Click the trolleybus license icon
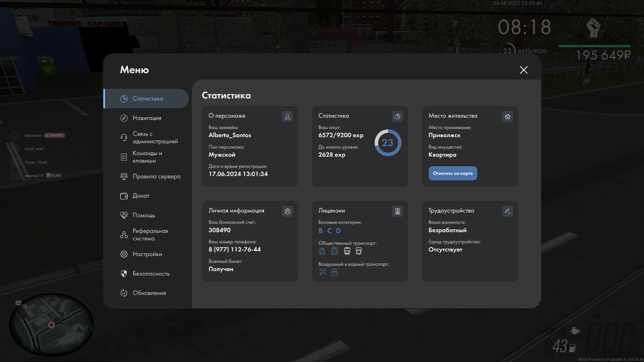The width and height of the screenshot is (644, 362). 323,251
